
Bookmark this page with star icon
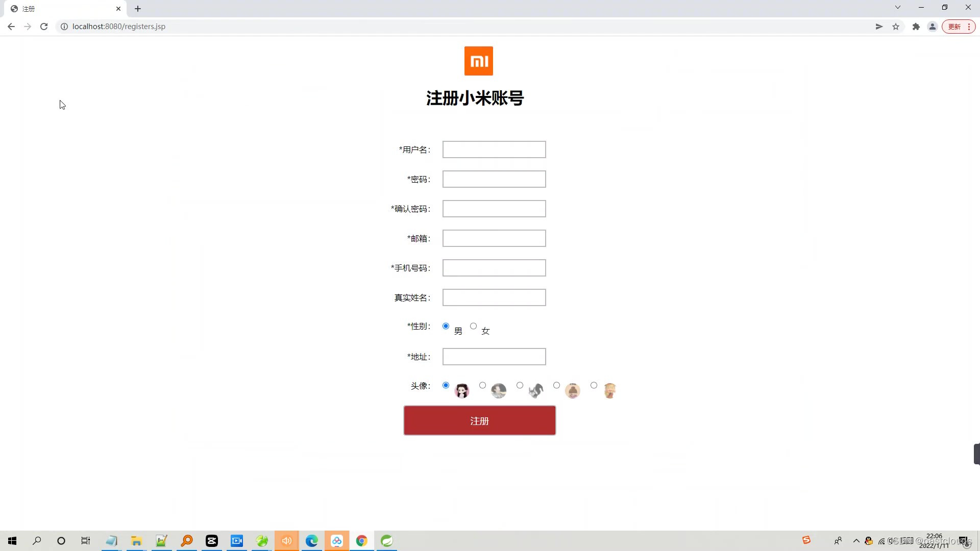pyautogui.click(x=896, y=27)
